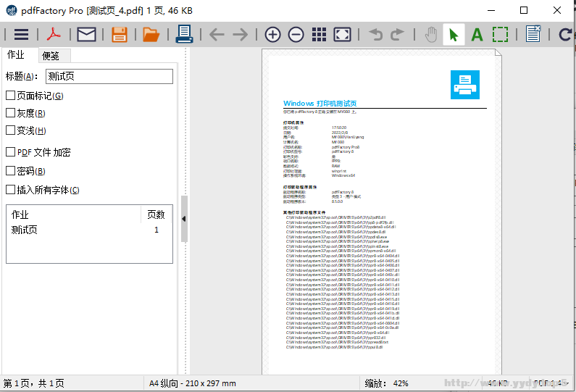Toggle 密码 password checkbox
The width and height of the screenshot is (576, 392).
coord(11,171)
